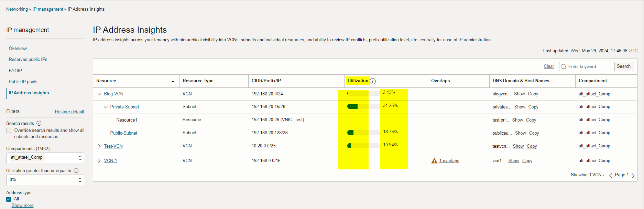Expand the VCN-1 row
This screenshot has height=209, width=644.
(x=99, y=161)
